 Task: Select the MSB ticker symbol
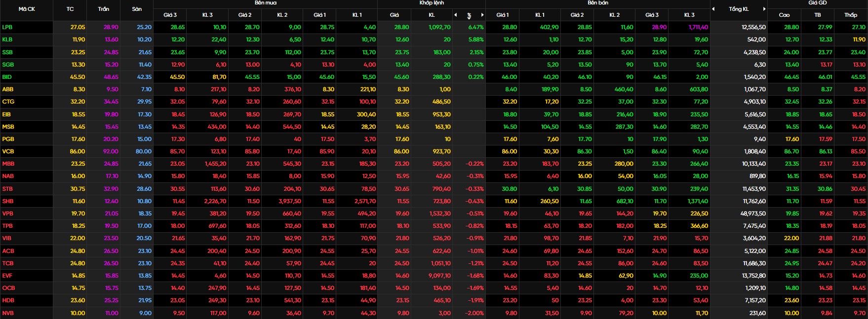8,127
